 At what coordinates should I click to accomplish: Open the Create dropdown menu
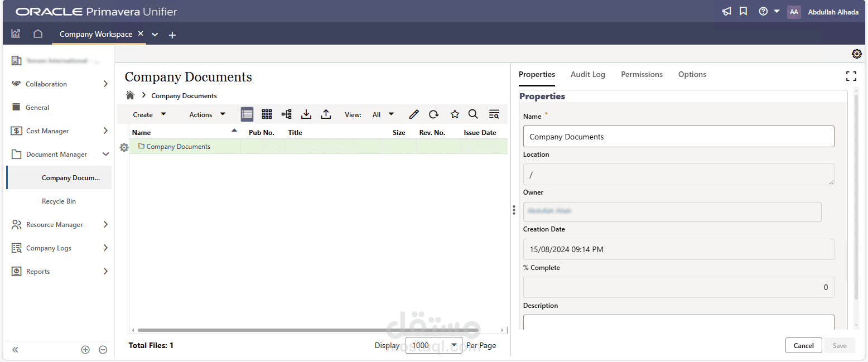pos(150,114)
